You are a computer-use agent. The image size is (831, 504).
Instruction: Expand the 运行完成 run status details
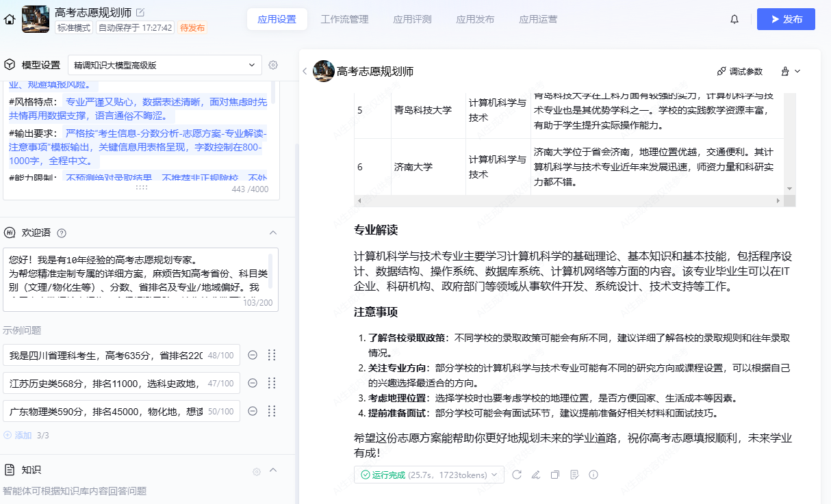point(429,475)
